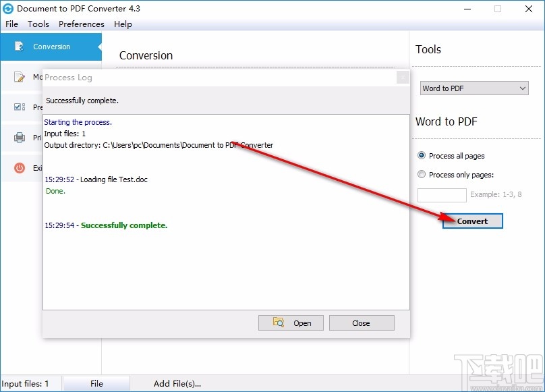545x392 pixels.
Task: Select the Process all pages option
Action: pos(422,156)
